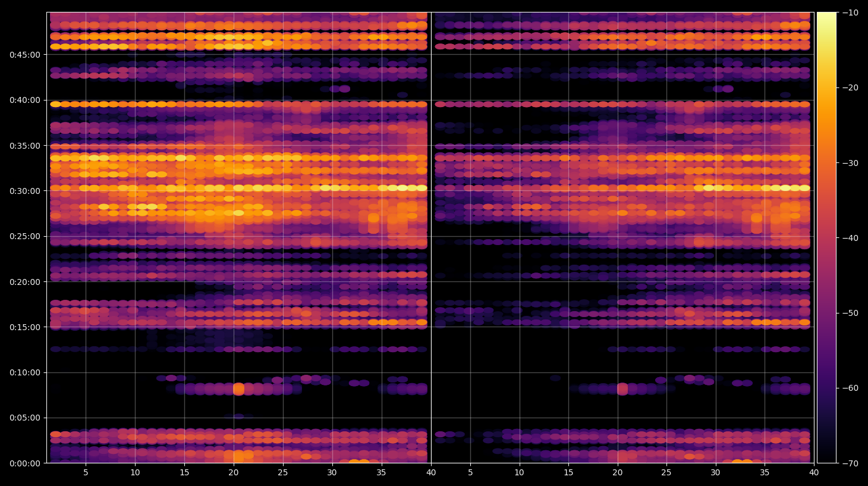Select x-axis label 10 of left heatmap
Viewport: 868px width, 486px height.
click(x=136, y=473)
